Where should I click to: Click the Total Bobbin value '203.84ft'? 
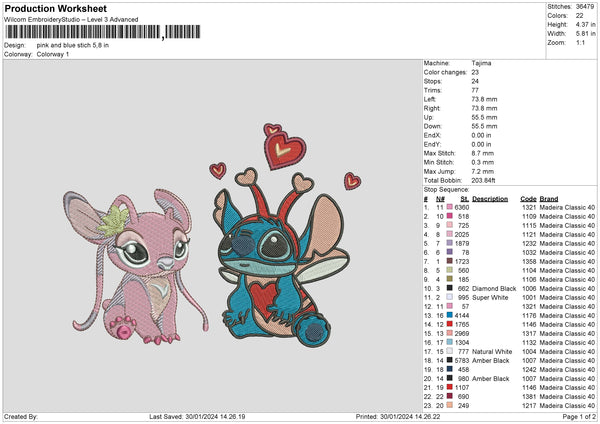pos(483,180)
